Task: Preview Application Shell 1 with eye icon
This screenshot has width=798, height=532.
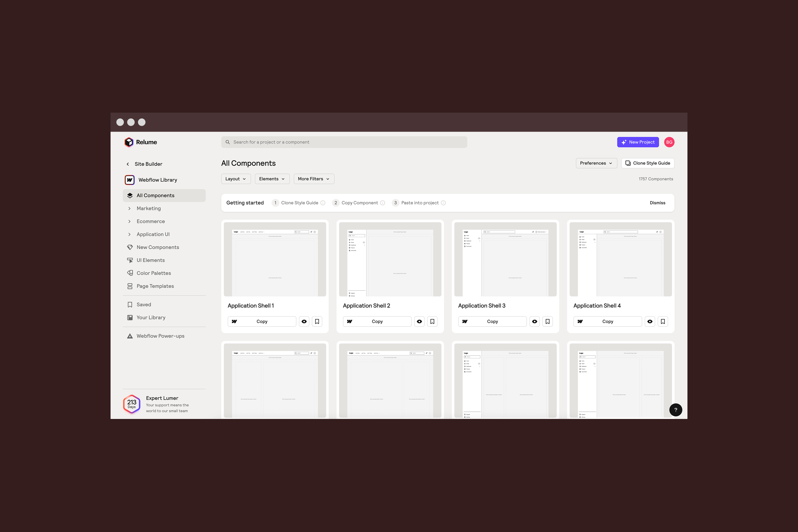Action: tap(304, 321)
